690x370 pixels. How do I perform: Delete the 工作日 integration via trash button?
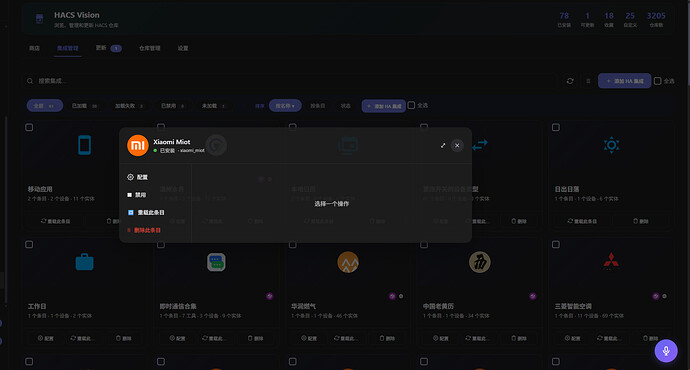point(124,338)
